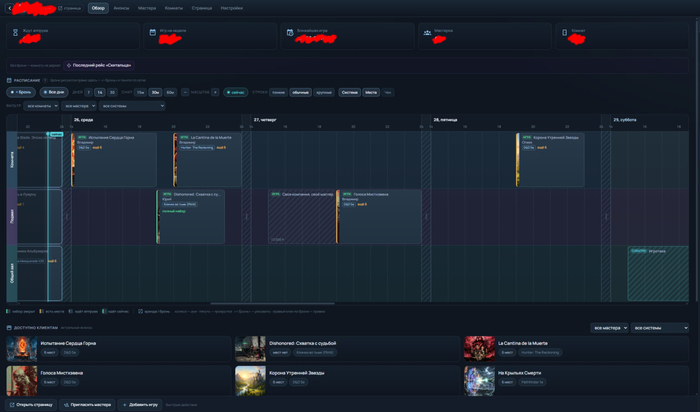The width and height of the screenshot is (700, 412).
Task: Click the 'идёт сейчас' legend marker
Action: 104,312
